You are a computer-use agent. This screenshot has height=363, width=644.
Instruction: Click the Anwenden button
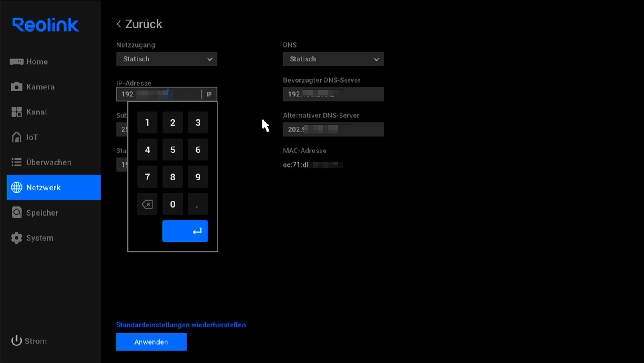pos(151,342)
